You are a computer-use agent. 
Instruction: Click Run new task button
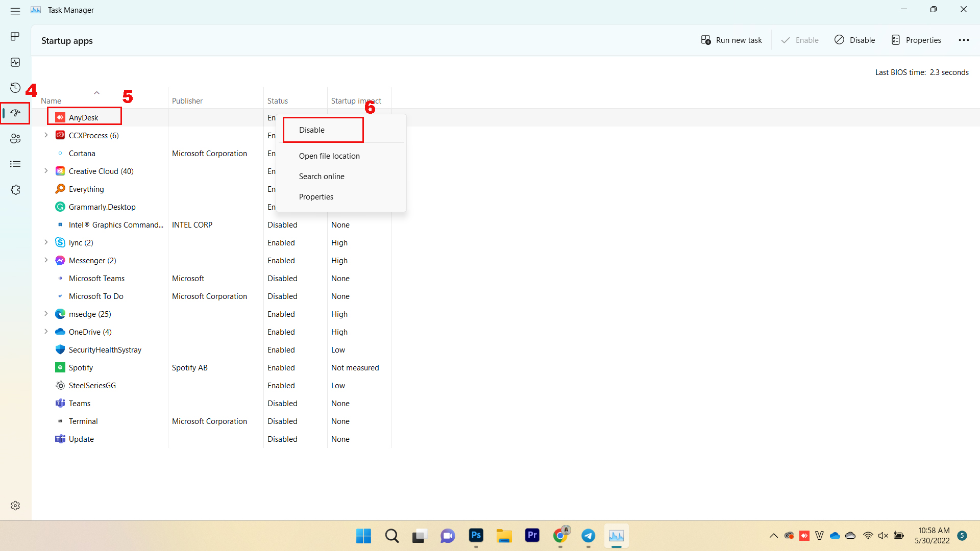coord(731,40)
